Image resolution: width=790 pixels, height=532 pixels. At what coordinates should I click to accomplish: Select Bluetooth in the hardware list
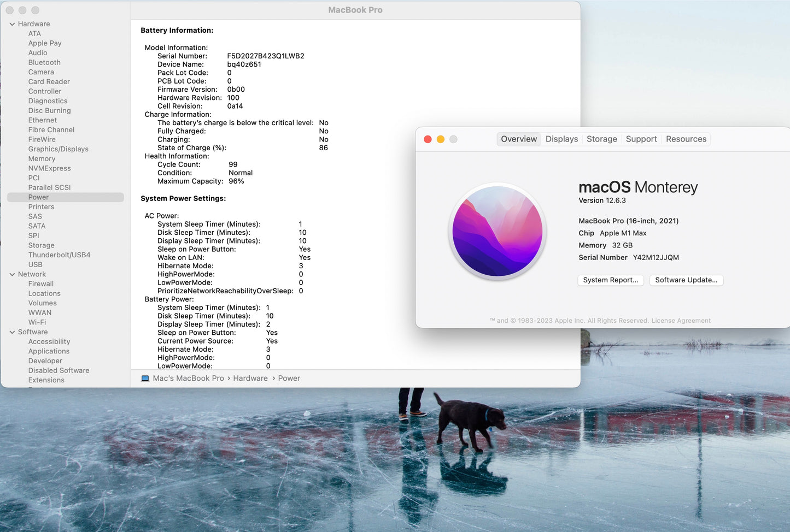44,63
